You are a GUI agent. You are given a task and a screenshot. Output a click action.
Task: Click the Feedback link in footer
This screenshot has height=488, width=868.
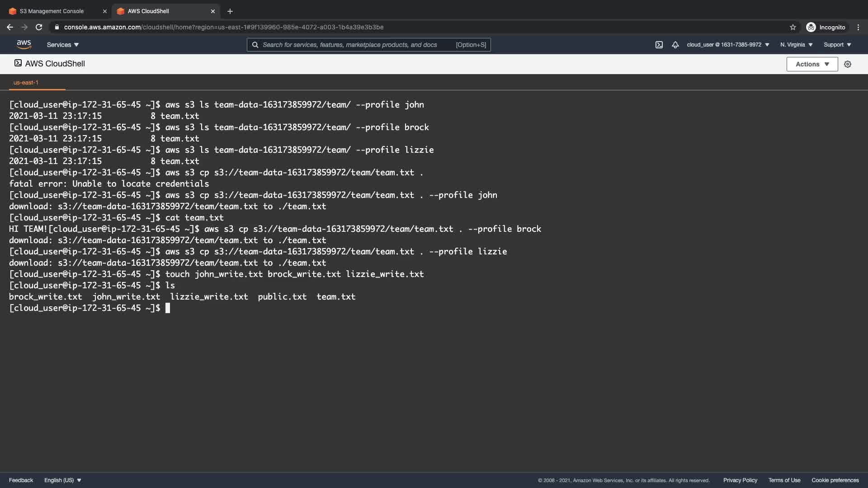pyautogui.click(x=21, y=480)
